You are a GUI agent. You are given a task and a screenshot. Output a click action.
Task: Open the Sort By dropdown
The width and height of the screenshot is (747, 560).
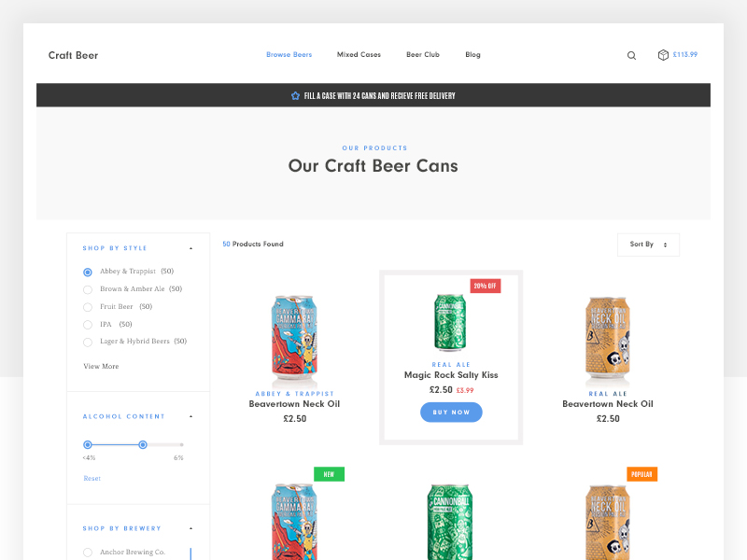[x=648, y=245]
